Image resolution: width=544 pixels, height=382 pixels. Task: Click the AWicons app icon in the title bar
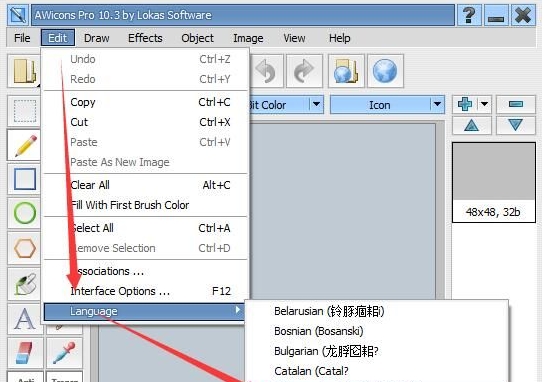[x=17, y=15]
